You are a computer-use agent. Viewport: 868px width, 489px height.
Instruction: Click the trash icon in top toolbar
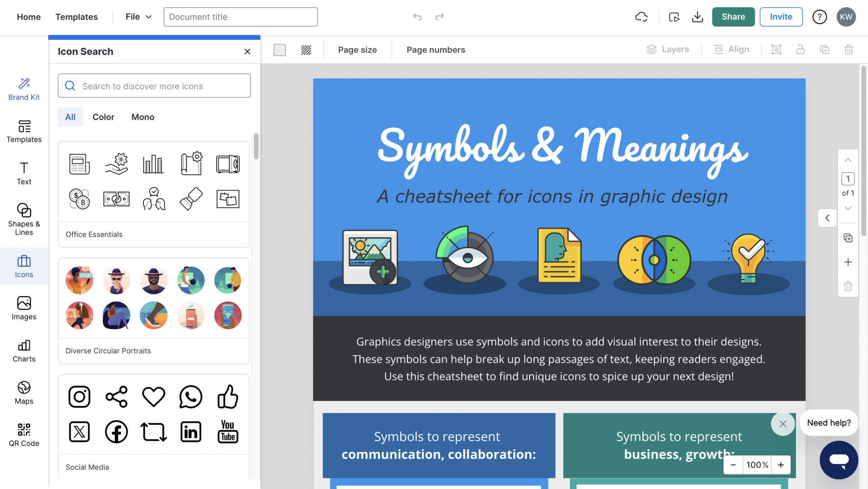pos(849,50)
